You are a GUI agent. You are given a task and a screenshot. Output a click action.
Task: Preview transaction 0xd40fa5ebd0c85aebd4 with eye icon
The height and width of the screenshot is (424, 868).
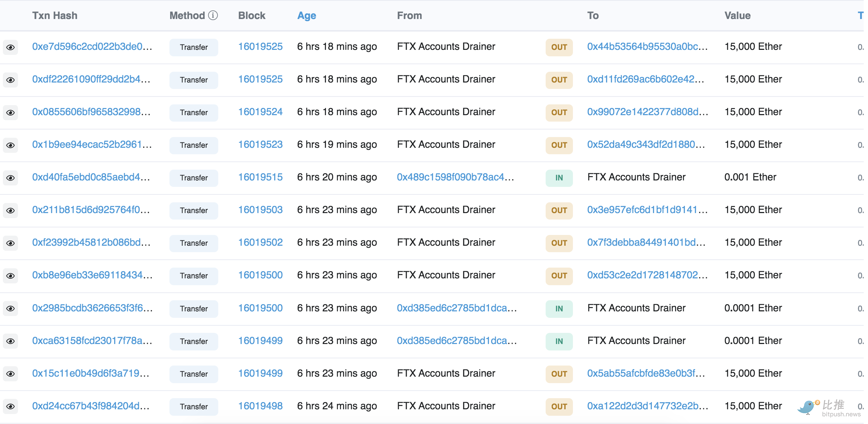[x=10, y=178]
